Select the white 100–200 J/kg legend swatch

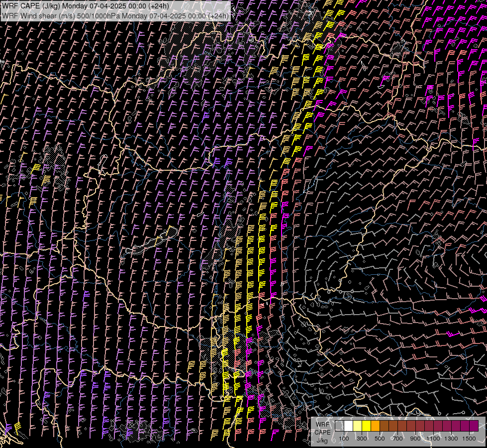click(x=349, y=426)
